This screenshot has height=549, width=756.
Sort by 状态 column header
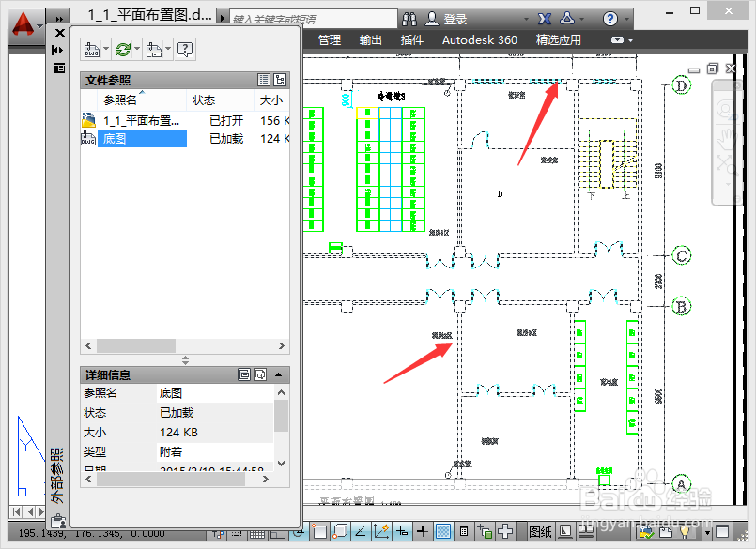(220, 99)
